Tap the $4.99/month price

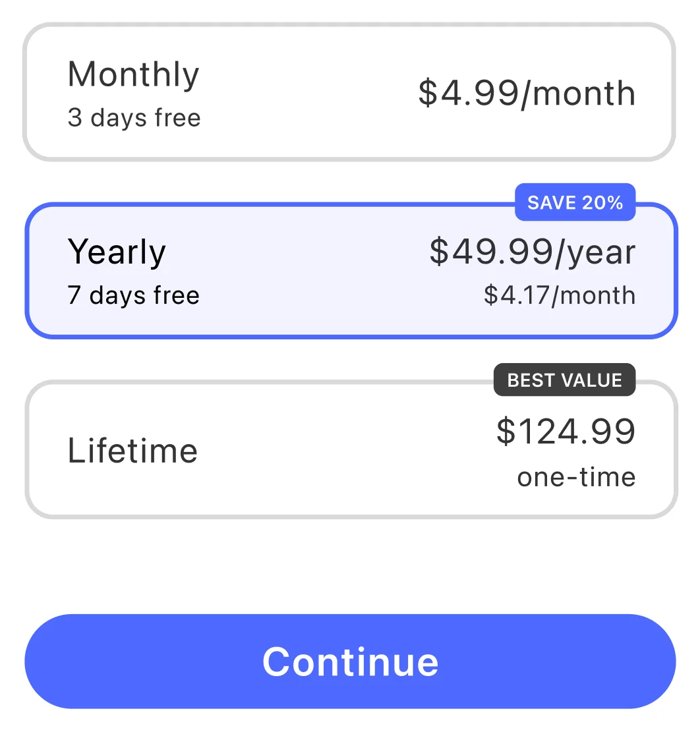click(527, 94)
